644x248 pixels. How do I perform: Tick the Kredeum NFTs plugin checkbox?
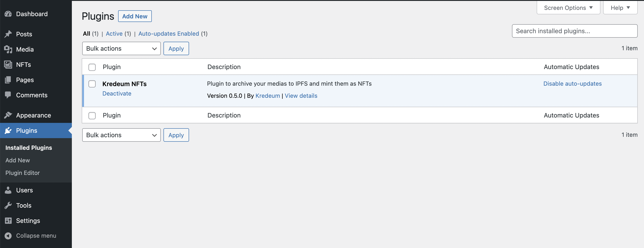click(x=92, y=84)
